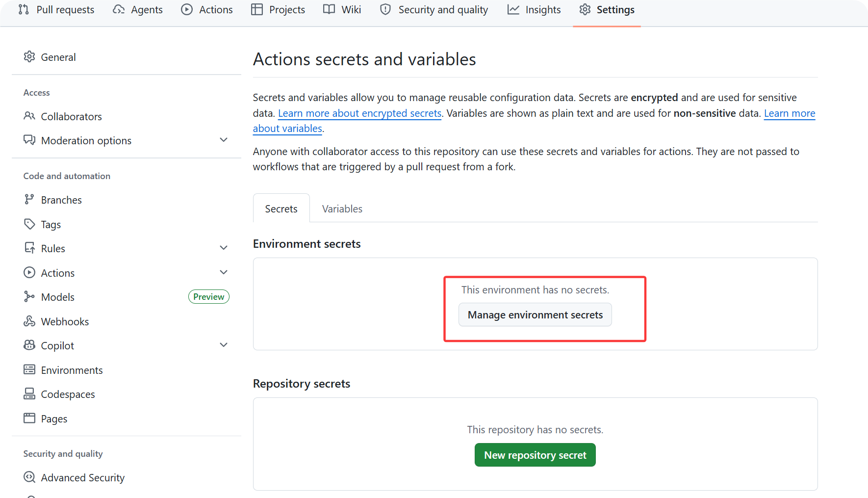Viewport: 868px width, 498px height.
Task: Click the Rules icon in sidebar
Action: (29, 248)
